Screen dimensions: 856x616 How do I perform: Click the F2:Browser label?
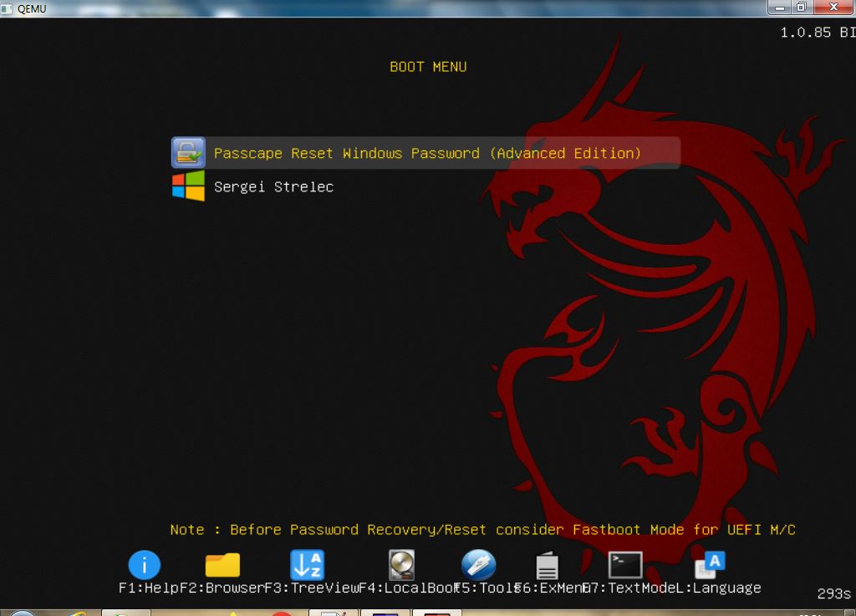[x=222, y=588]
